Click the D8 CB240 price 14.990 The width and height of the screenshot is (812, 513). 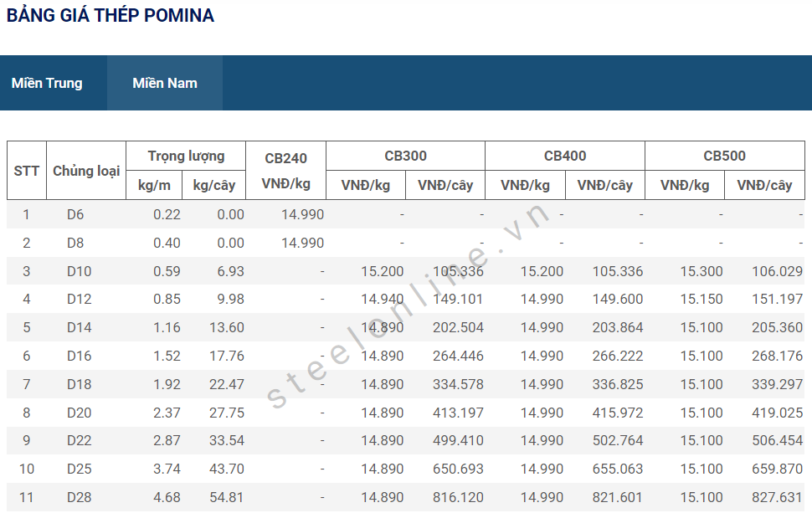click(302, 243)
